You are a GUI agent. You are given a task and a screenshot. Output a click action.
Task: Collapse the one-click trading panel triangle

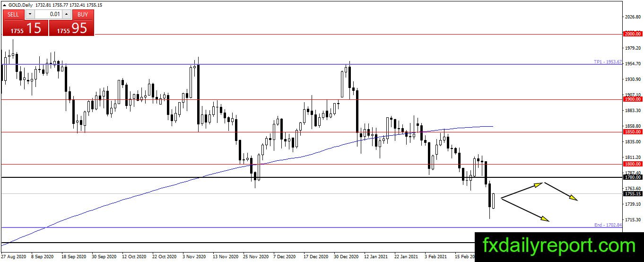tap(4, 4)
